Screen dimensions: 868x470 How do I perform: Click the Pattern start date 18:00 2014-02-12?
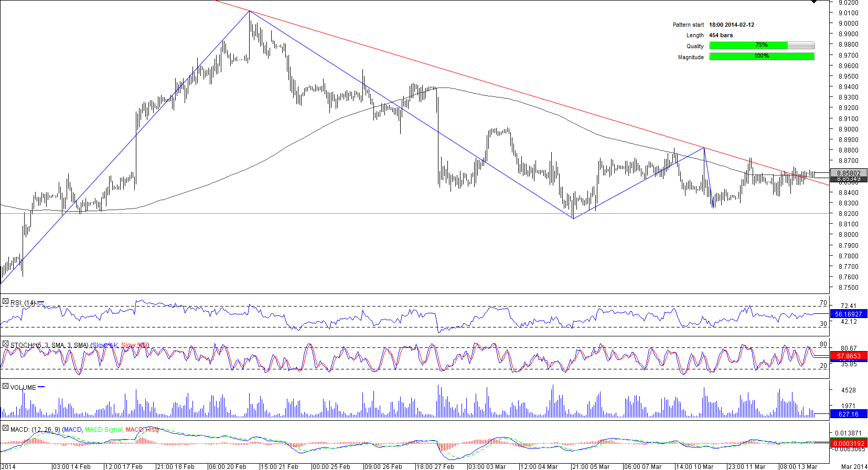(x=731, y=25)
